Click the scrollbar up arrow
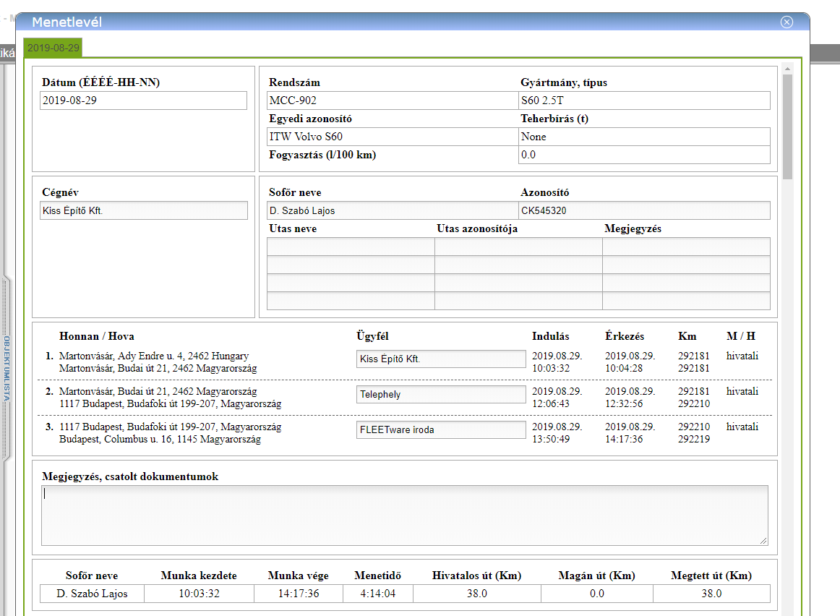 [x=787, y=69]
